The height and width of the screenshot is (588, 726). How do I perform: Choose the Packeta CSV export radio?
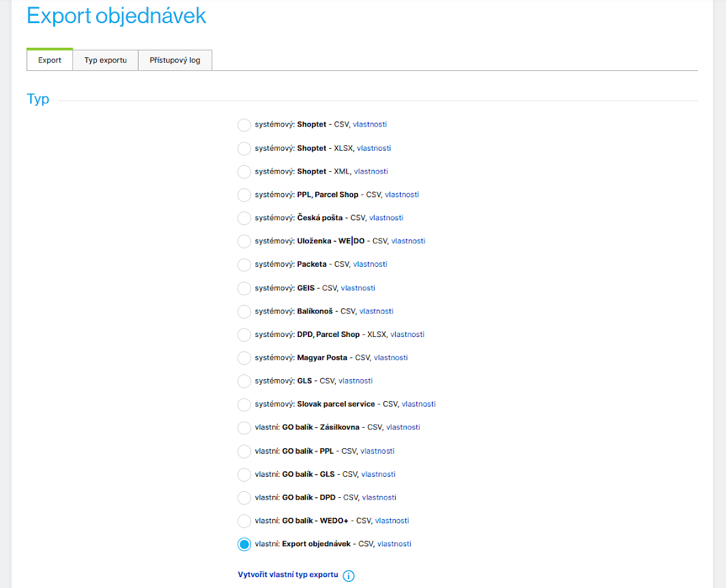(x=244, y=265)
